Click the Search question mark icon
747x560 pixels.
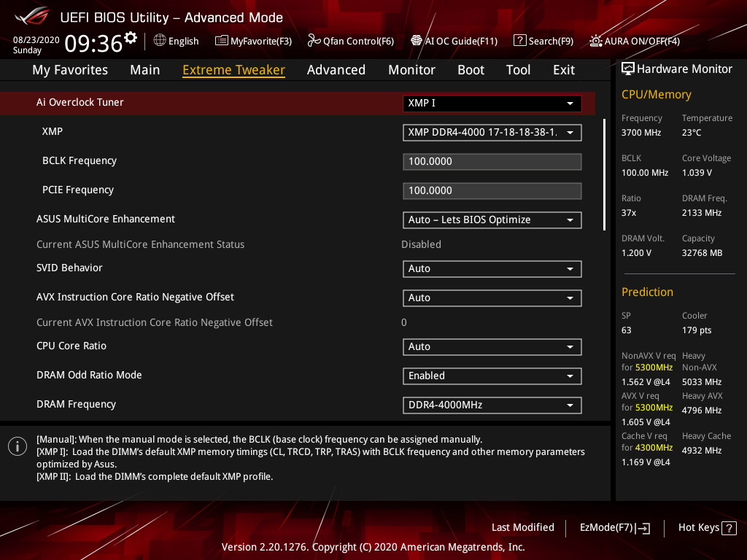[x=519, y=41]
